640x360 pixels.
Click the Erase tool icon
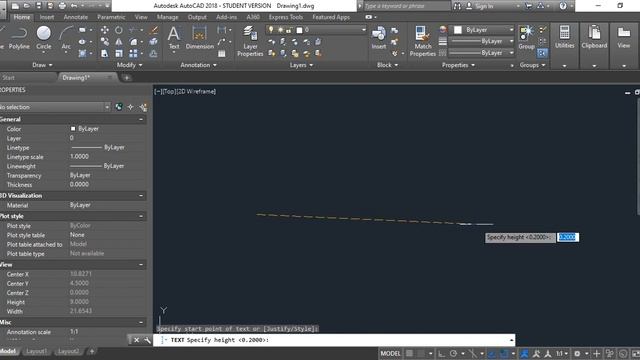coord(153,30)
